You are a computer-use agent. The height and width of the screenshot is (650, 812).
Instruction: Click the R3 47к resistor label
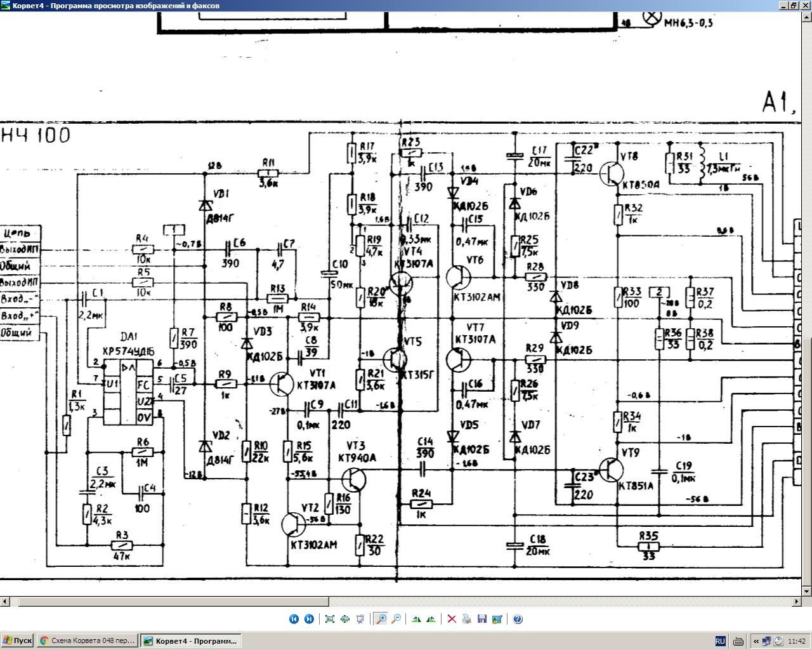click(121, 545)
